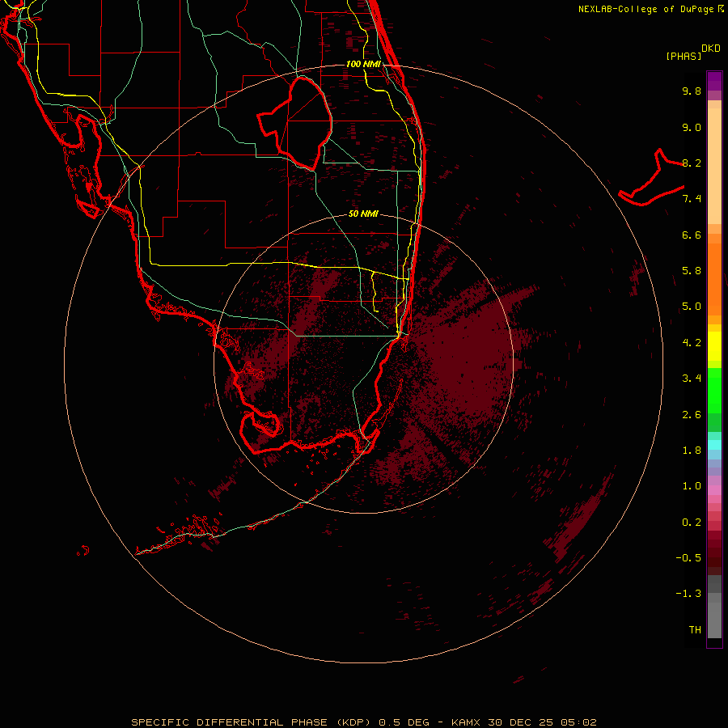The image size is (728, 728).
Task: Click the 1.0 value on color scale
Action: (692, 486)
